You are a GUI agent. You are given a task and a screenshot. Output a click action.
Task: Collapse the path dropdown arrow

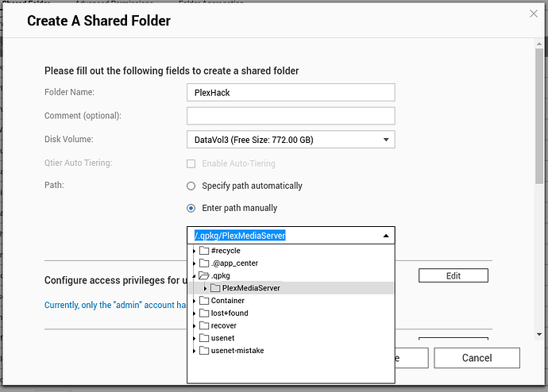click(386, 236)
